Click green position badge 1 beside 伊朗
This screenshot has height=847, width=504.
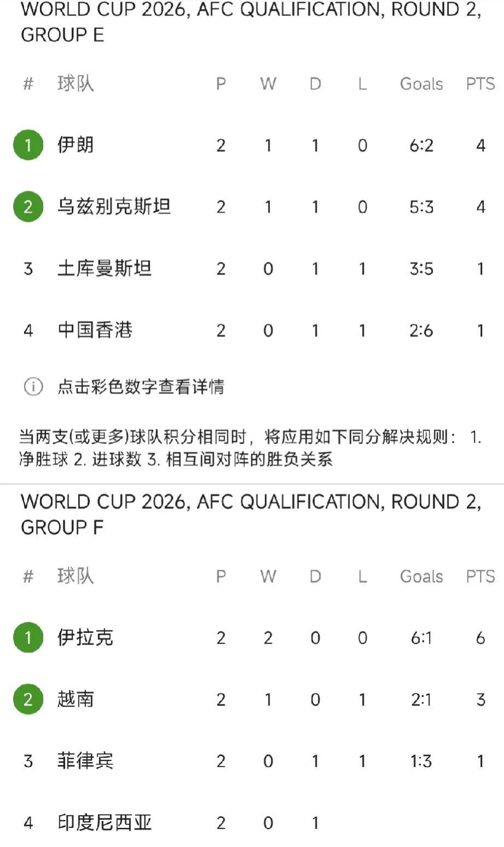coord(28,145)
